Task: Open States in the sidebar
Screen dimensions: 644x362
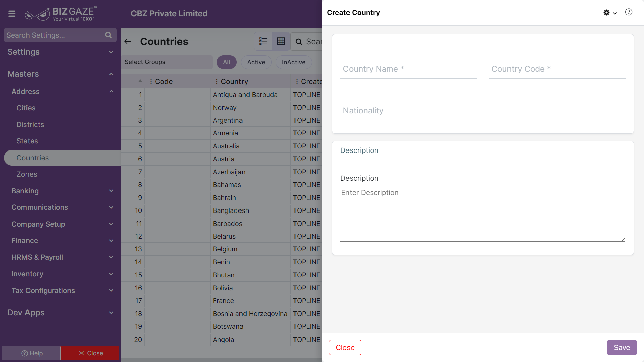Action: tap(27, 141)
